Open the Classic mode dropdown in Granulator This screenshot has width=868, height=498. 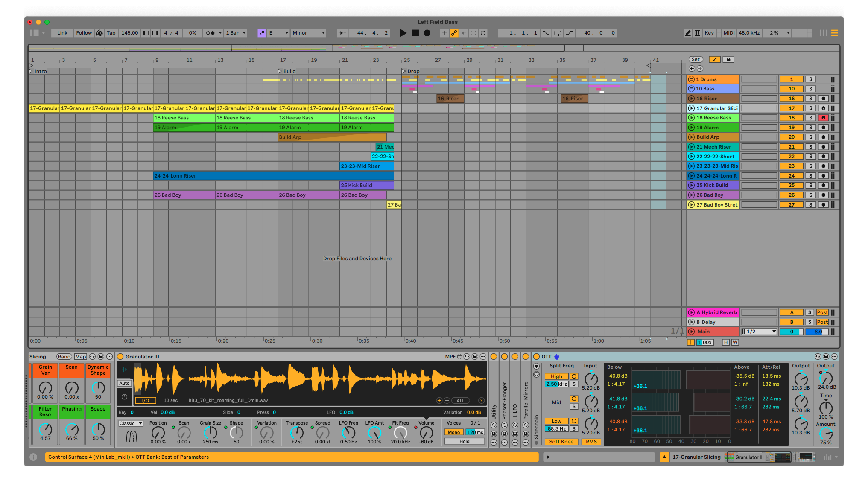pos(131,423)
